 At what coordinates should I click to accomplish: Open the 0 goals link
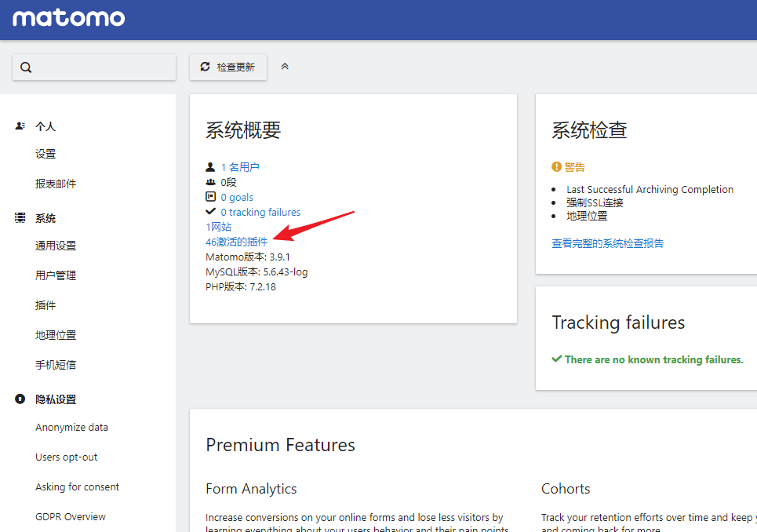point(237,198)
